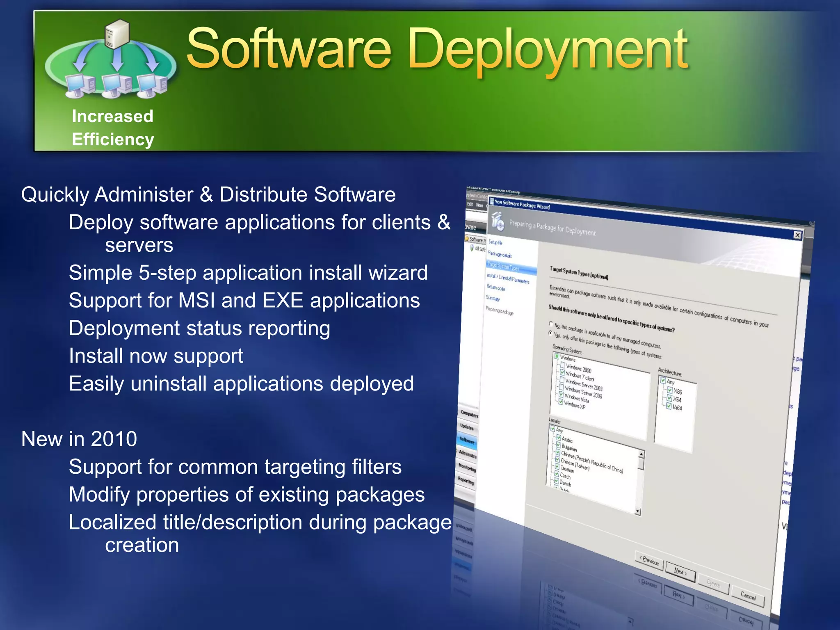Check the Windows 2000 checkbox

pos(563,365)
